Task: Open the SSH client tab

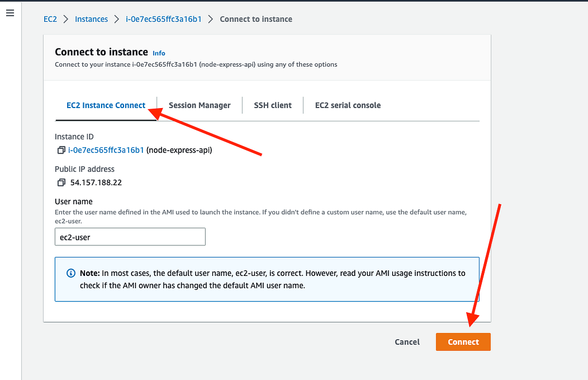Action: (273, 105)
